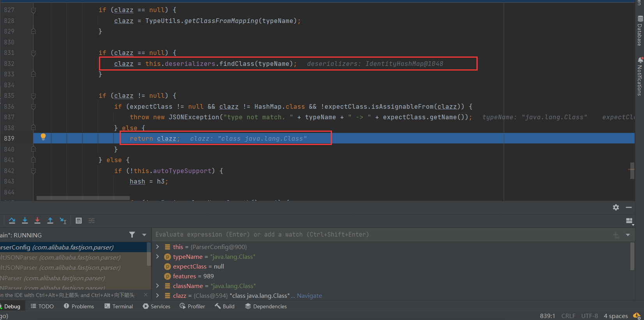Viewport: 644px width, 320px height.
Task: Open the thread selector dropdown arrow
Action: [144, 235]
